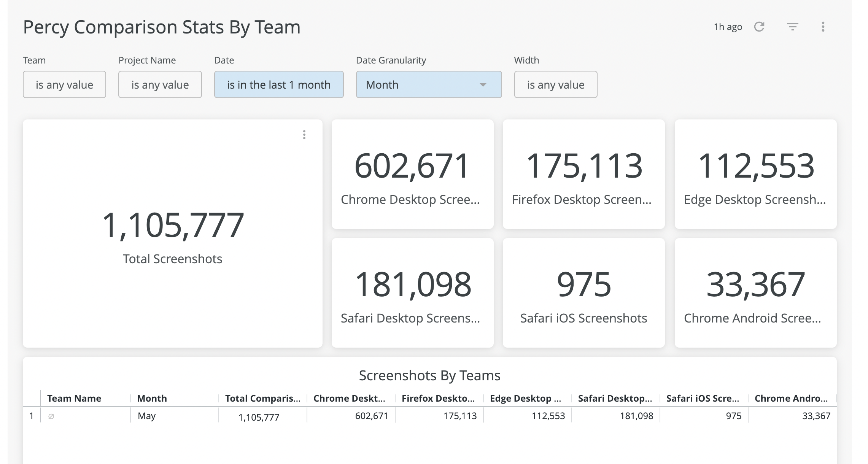Click the 1,105,777 Total Screenshots value
The height and width of the screenshot is (464, 868).
point(173,225)
